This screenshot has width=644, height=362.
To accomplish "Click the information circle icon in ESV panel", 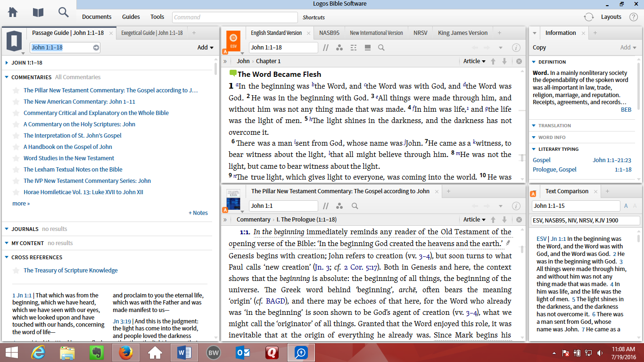I will tap(516, 48).
